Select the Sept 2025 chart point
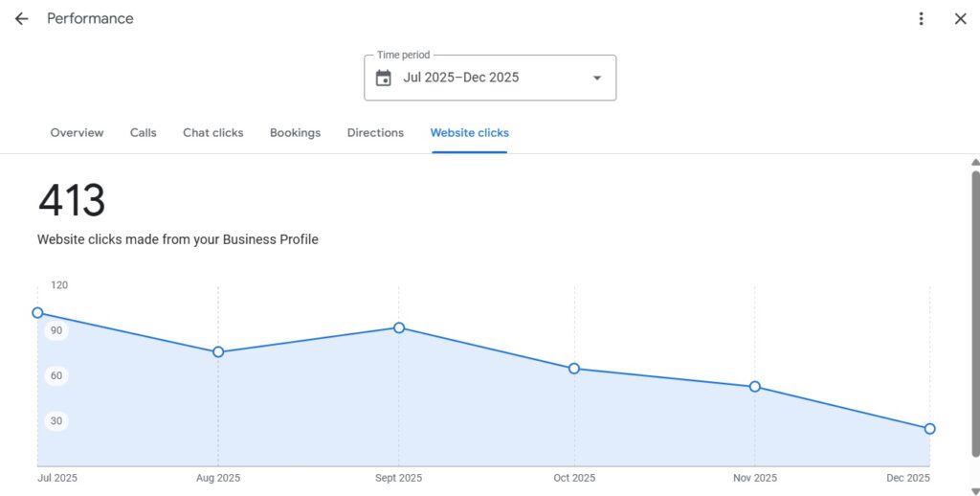Viewport: 980px width, 496px height. click(x=399, y=327)
